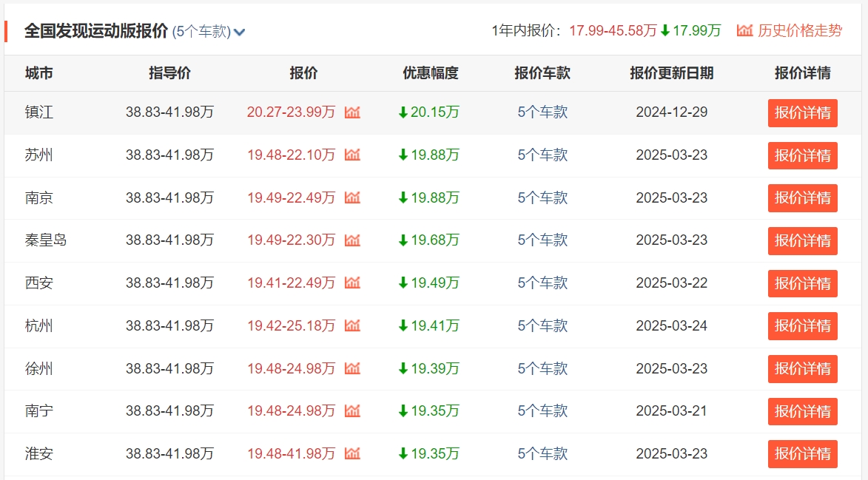Image resolution: width=868 pixels, height=480 pixels.
Task: Click discount 20.15万 in 镇江 row
Action: pos(429,112)
